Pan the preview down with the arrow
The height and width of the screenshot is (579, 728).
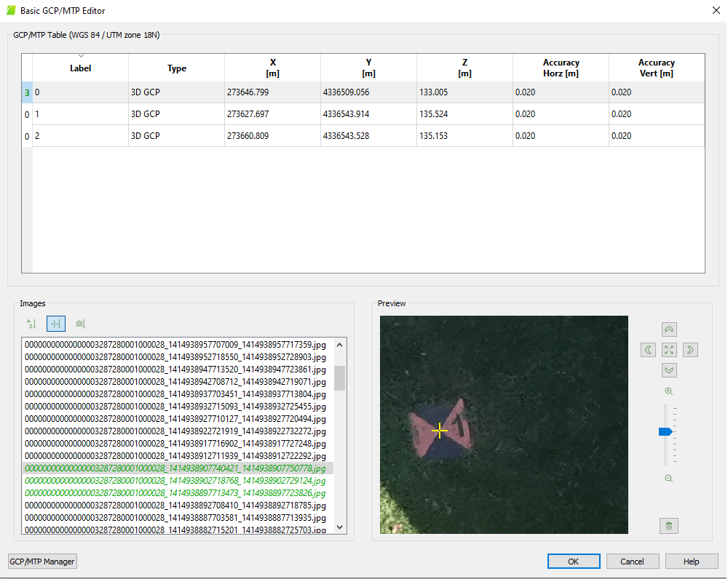coord(669,370)
